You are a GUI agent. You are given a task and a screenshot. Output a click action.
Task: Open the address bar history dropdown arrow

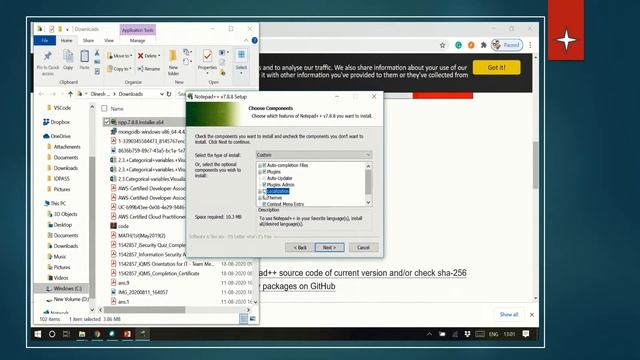pyautogui.click(x=162, y=94)
